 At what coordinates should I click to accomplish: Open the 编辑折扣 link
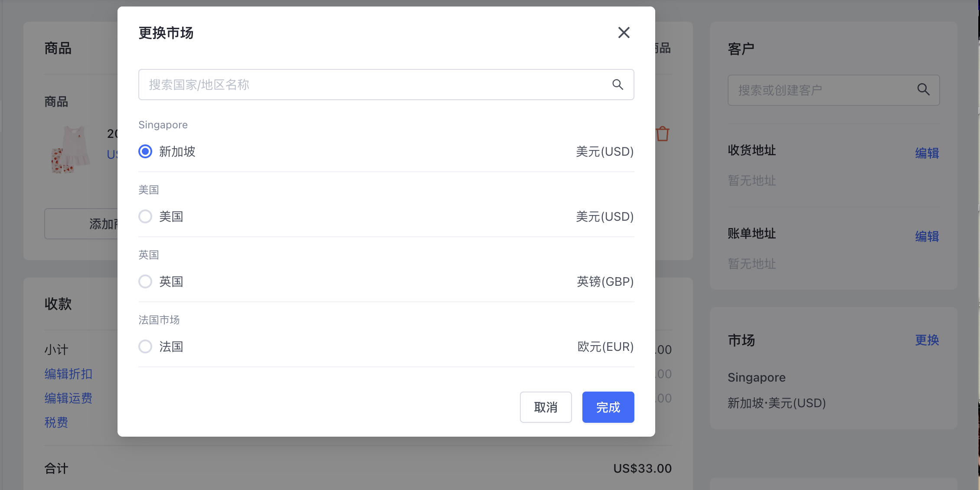pos(69,374)
